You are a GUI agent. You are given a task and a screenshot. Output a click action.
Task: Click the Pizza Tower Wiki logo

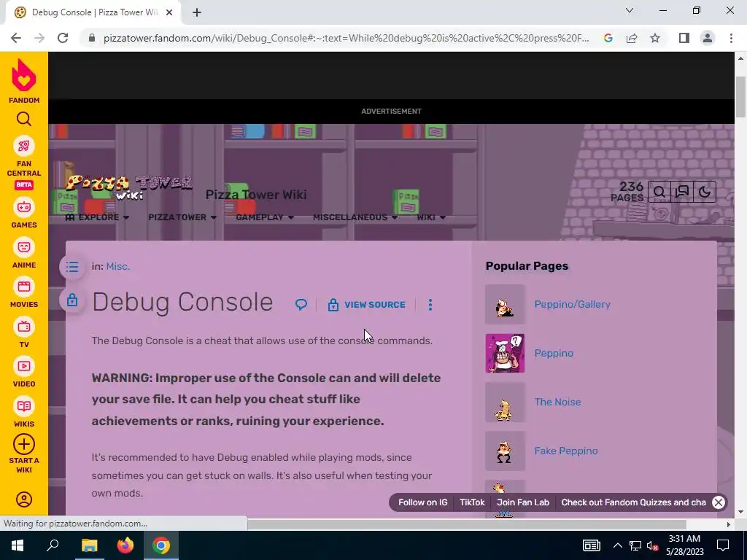click(x=129, y=187)
